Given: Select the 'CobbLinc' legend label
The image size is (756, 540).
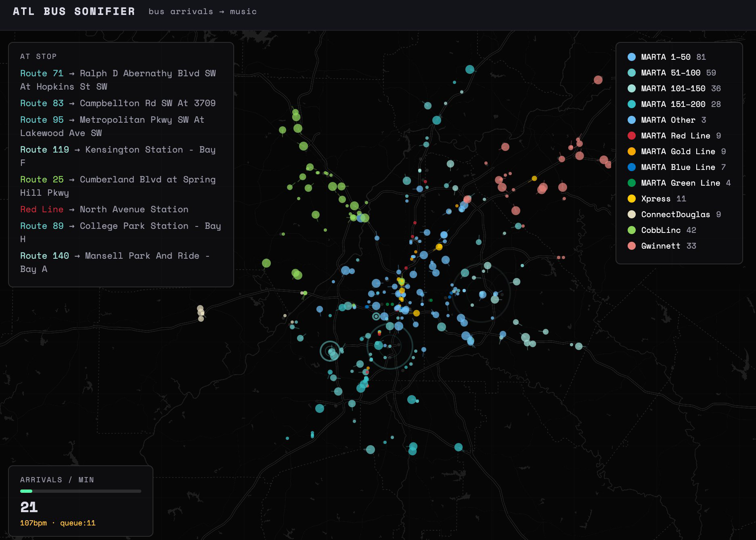Looking at the screenshot, I should (x=661, y=230).
